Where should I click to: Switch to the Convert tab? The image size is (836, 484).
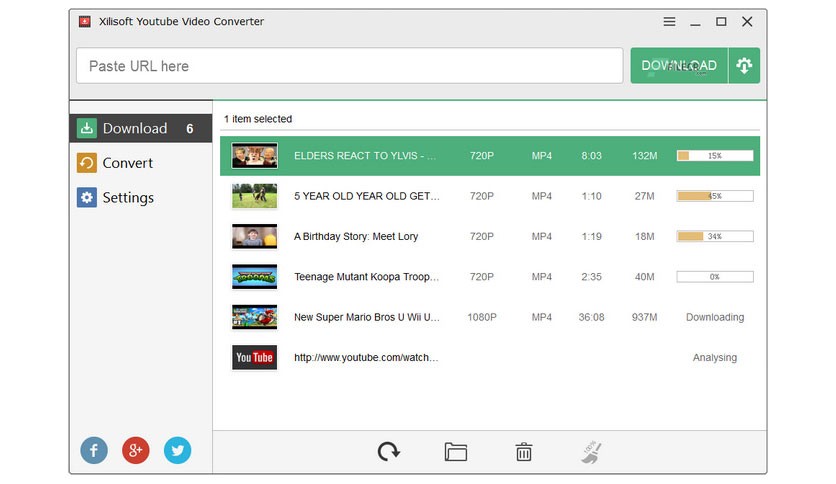[141, 163]
